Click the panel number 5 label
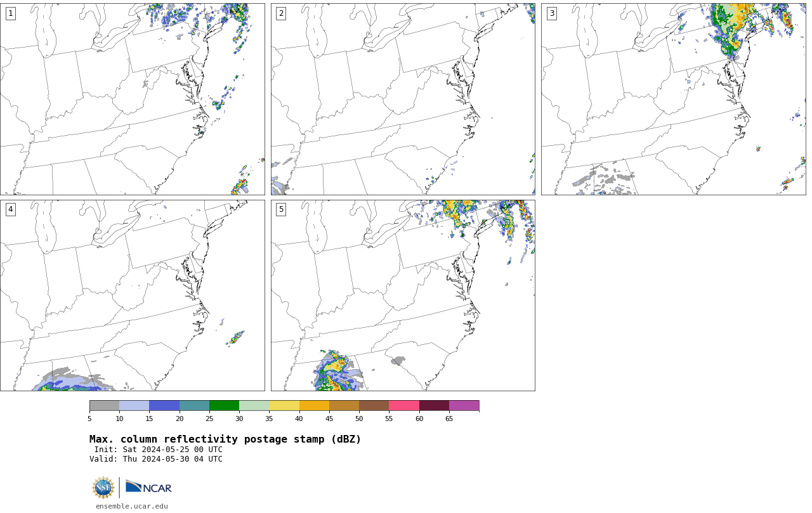The image size is (812, 513). pos(281,209)
